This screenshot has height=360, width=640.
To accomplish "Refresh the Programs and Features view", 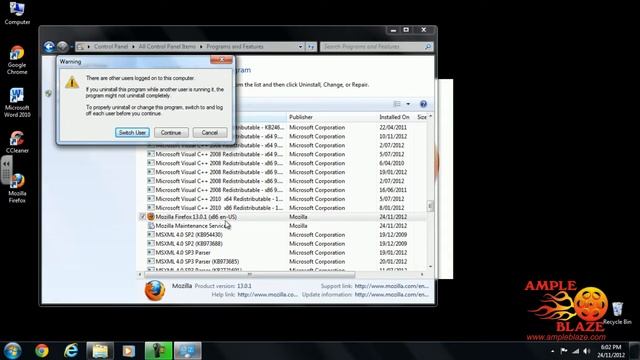I will [x=311, y=47].
